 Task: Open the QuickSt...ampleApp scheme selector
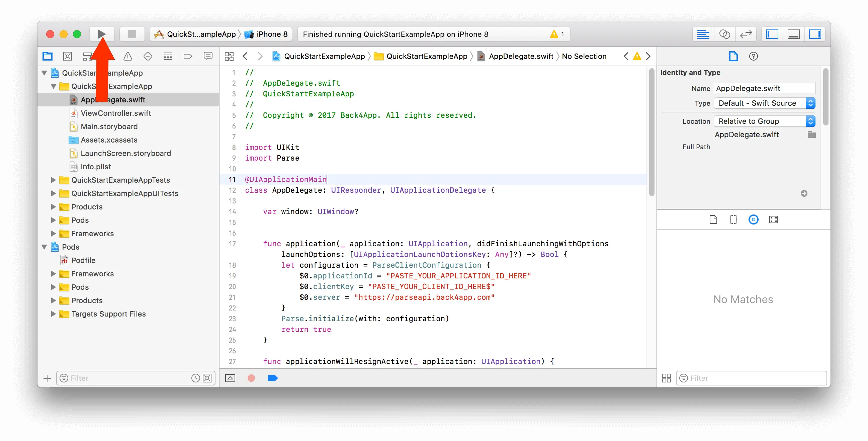[x=195, y=34]
